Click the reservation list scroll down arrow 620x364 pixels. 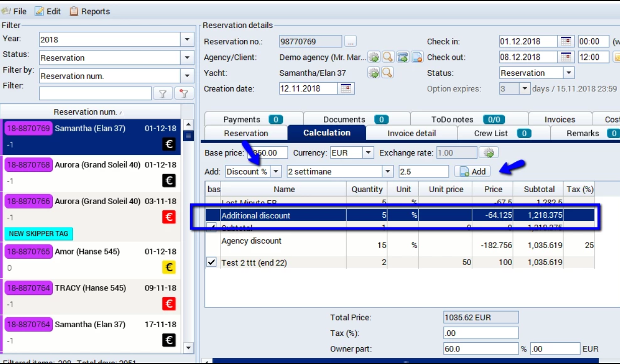pos(189,347)
